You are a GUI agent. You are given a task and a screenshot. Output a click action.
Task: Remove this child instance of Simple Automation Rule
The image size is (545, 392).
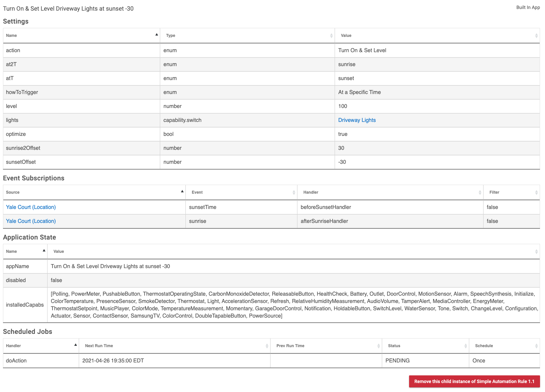(x=474, y=381)
